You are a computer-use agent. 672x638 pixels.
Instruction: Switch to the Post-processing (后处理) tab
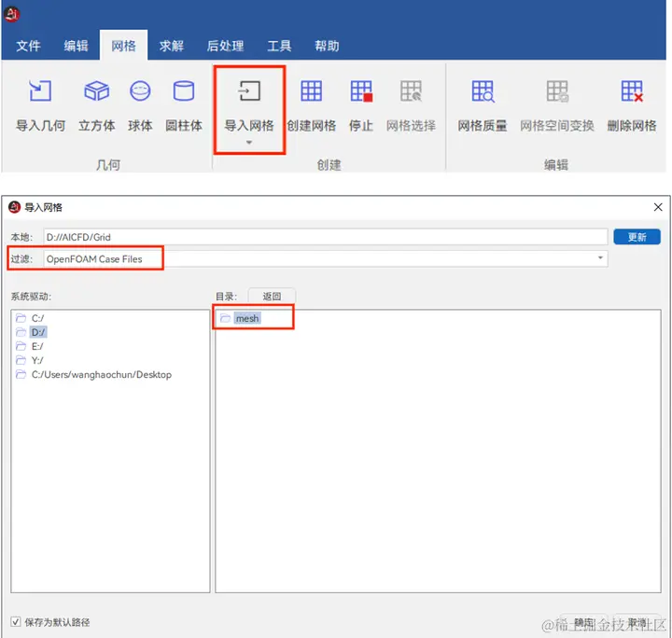(226, 46)
